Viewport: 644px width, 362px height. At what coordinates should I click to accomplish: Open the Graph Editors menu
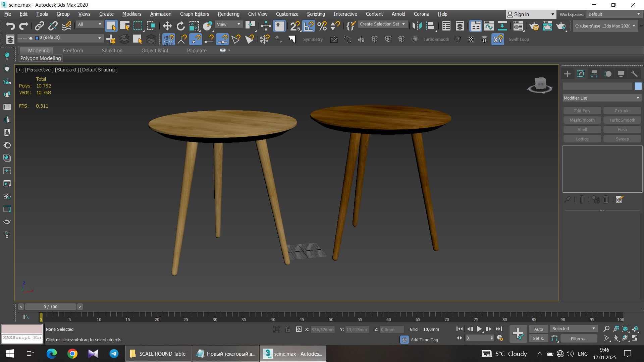tap(195, 14)
